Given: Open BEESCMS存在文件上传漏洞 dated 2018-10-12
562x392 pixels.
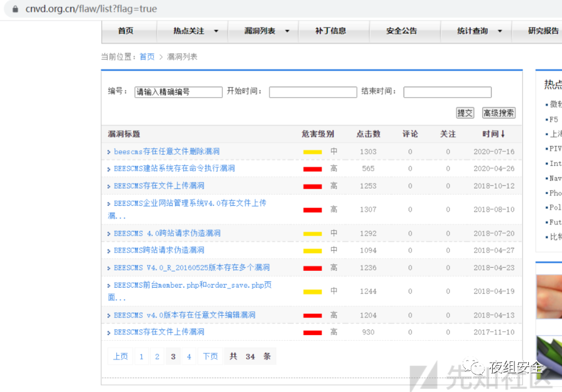Looking at the screenshot, I should [159, 185].
